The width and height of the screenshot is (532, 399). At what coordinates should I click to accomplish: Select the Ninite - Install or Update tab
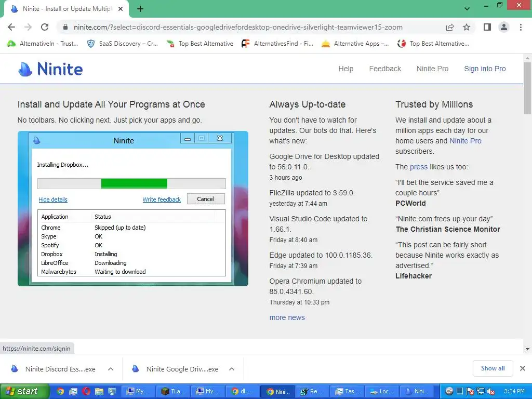[66, 9]
